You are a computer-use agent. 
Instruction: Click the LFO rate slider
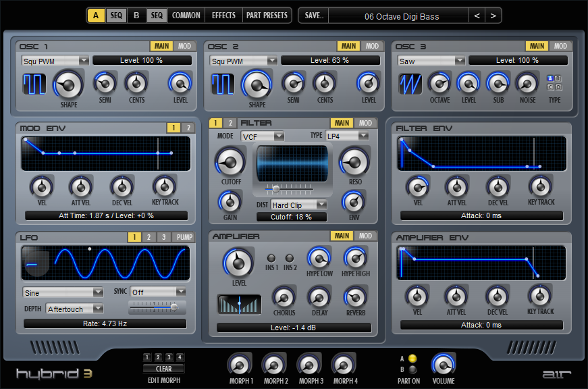(x=157, y=307)
